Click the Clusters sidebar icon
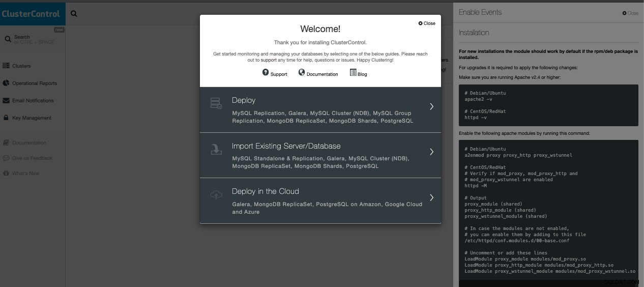This screenshot has width=644, height=287. pos(6,66)
